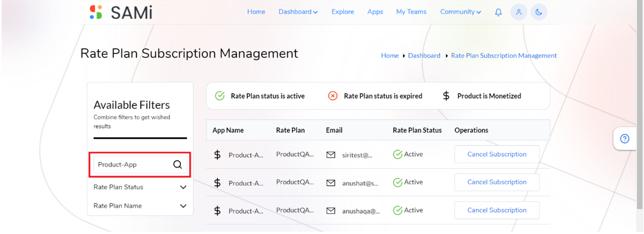Go to Home in the navbar
Viewport: 644px width, 234px height.
(256, 12)
